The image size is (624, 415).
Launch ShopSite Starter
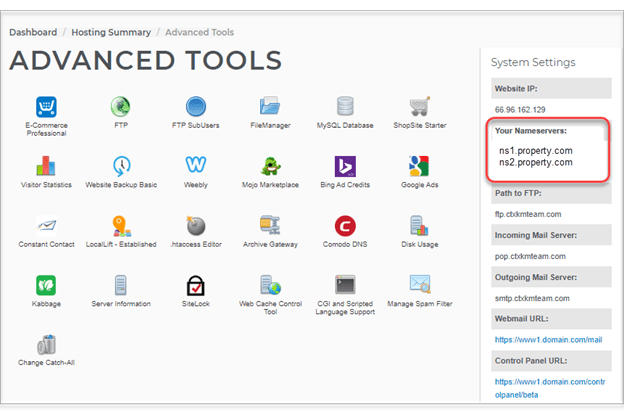point(419,108)
